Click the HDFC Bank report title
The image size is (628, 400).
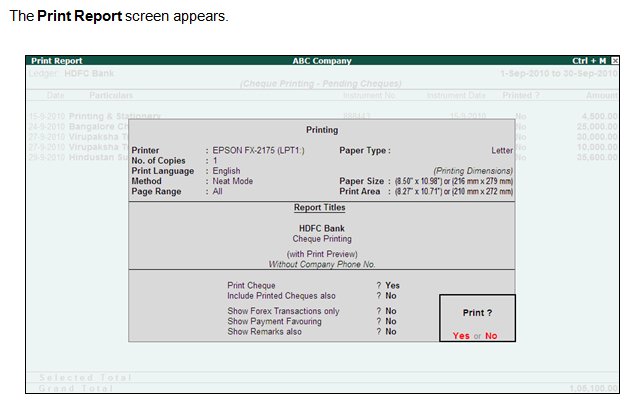322,228
